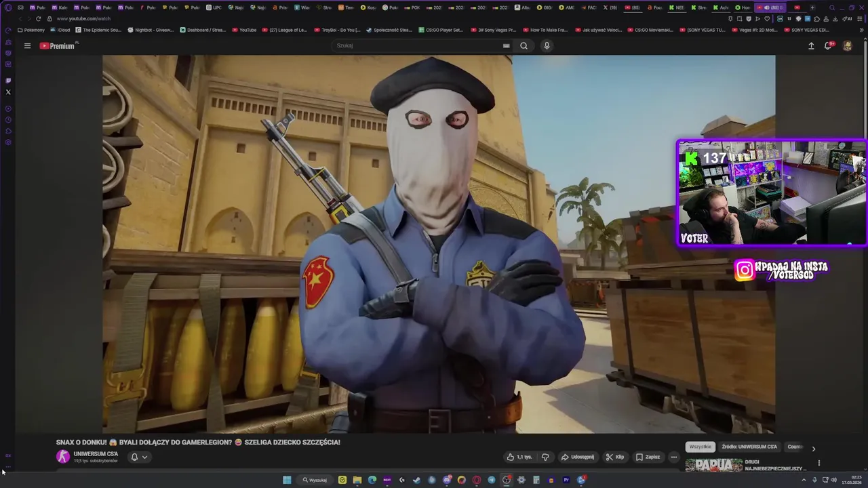Open the Pokemony bookmarks folder
The width and height of the screenshot is (868, 488).
click(x=31, y=30)
